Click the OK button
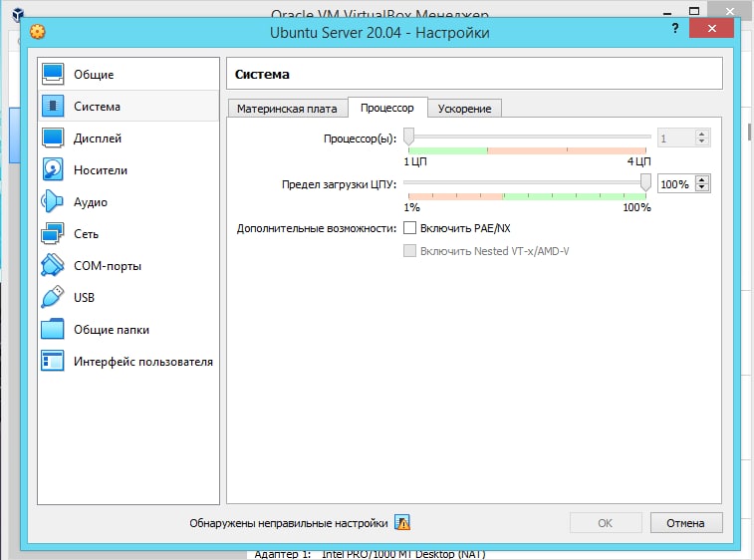 606,523
